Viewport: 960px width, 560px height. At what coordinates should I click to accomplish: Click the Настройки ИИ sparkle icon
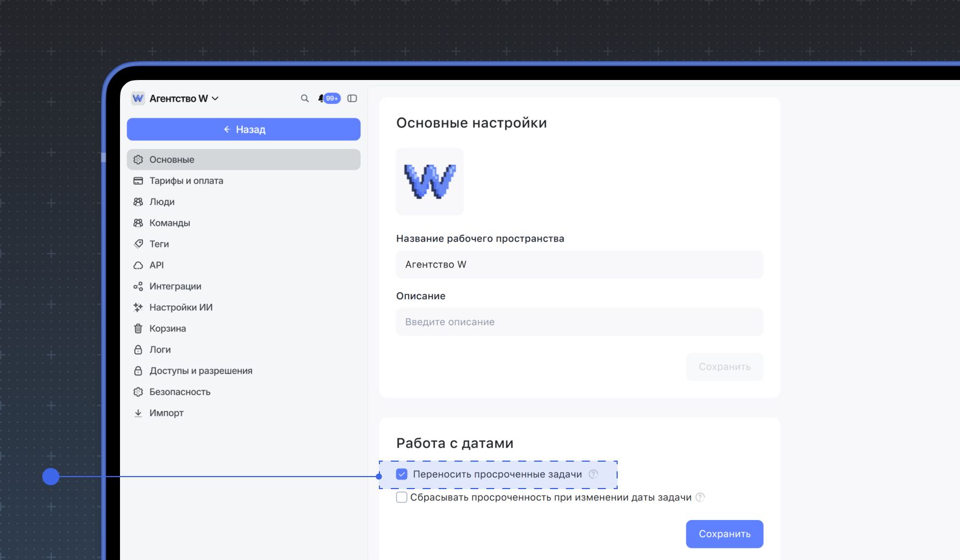point(138,307)
